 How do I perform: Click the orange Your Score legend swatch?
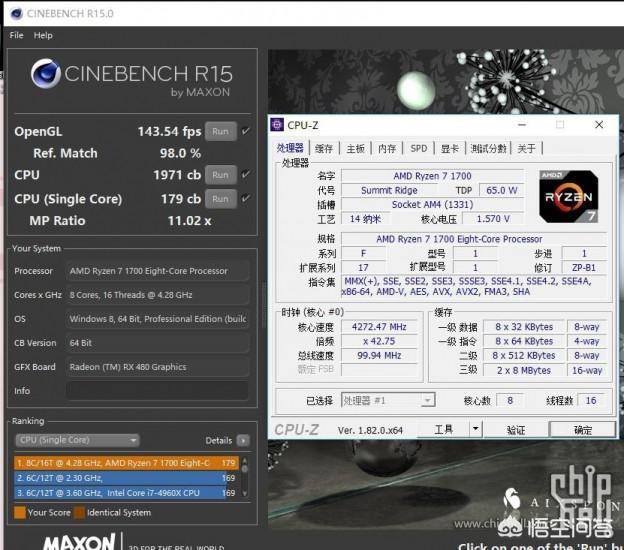point(20,513)
